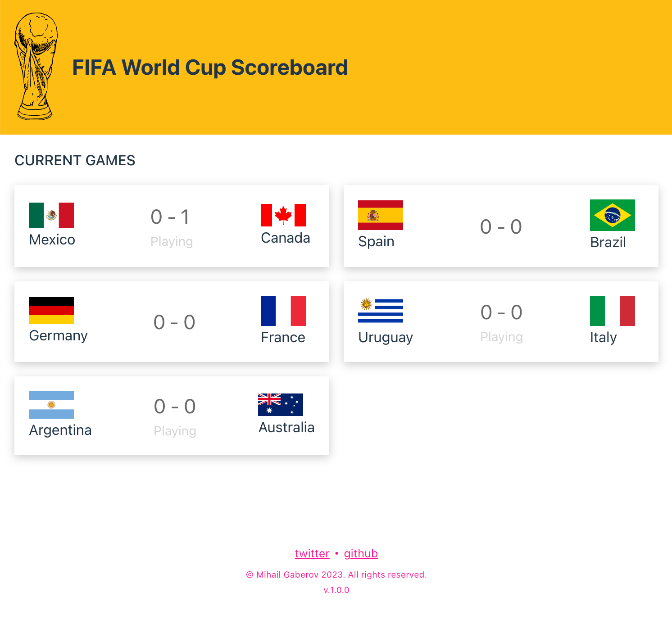672x633 pixels.
Task: Select the Spain flag
Action: click(381, 215)
